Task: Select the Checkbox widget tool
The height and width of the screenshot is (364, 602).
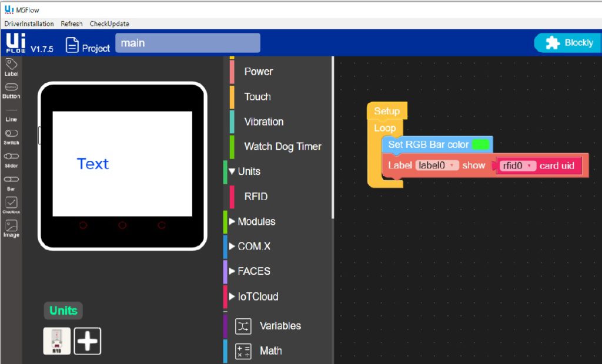Action: pos(11,205)
